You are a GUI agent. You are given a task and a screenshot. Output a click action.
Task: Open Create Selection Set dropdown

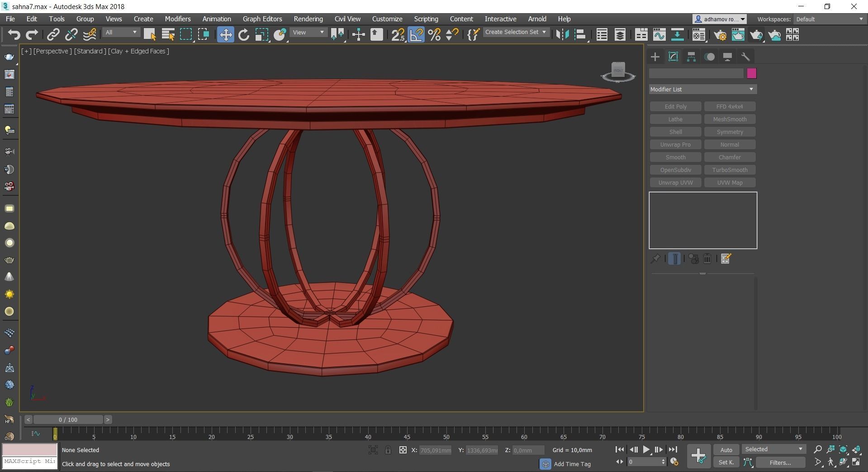[516, 32]
